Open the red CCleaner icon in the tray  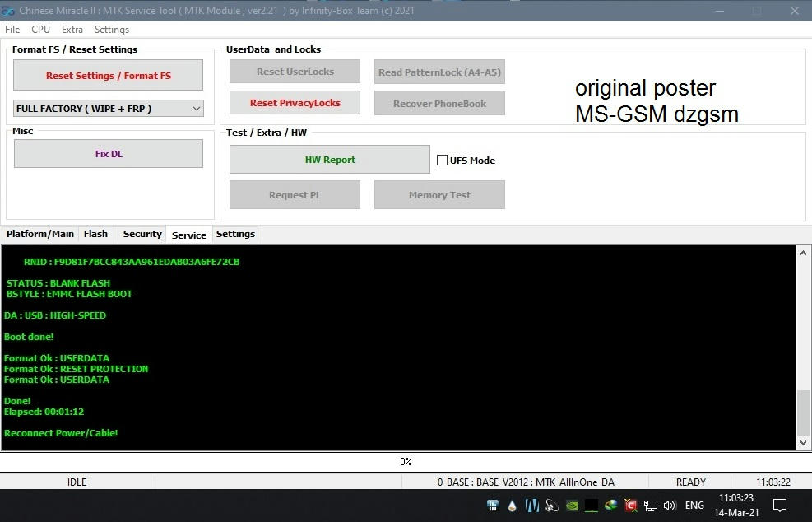[x=630, y=506]
